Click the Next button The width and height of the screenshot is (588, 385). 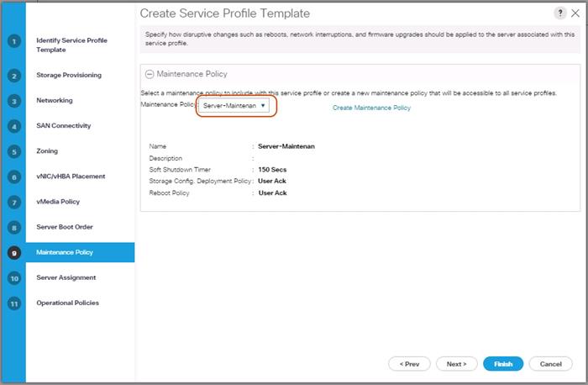(457, 364)
